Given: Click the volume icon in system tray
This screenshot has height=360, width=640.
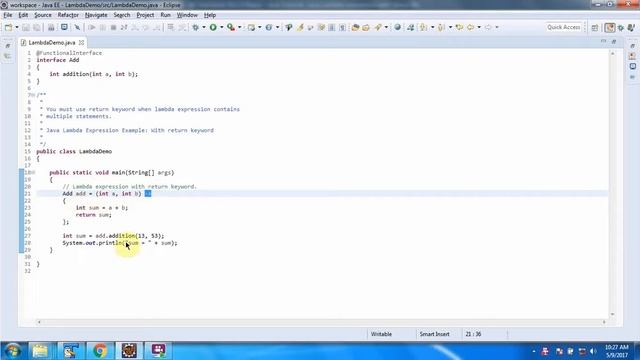Looking at the screenshot, I should pos(593,351).
